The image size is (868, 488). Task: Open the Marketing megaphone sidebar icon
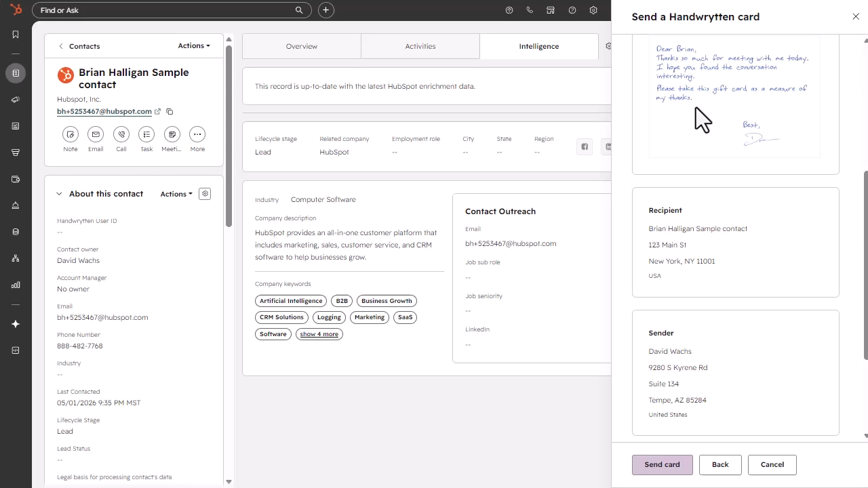point(16,100)
